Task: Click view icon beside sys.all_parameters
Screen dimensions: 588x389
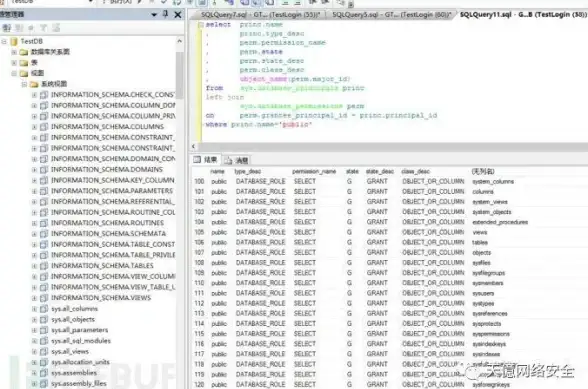Action: click(x=44, y=330)
